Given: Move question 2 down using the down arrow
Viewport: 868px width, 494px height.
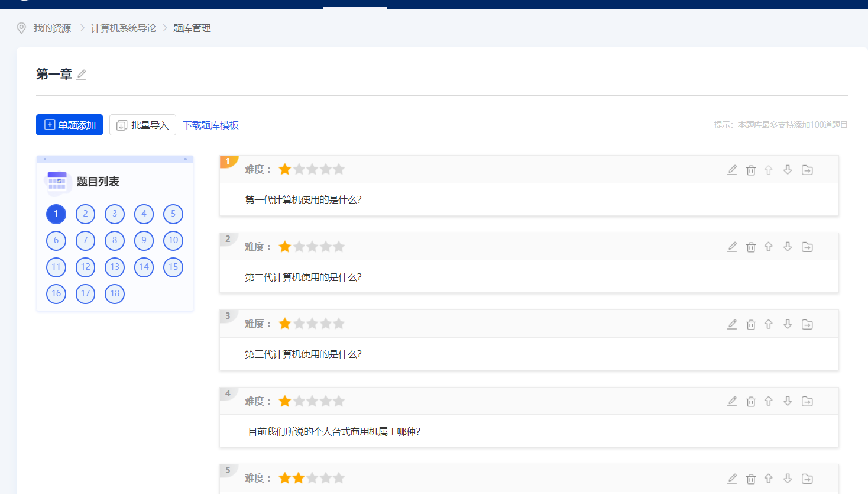Looking at the screenshot, I should click(x=788, y=247).
